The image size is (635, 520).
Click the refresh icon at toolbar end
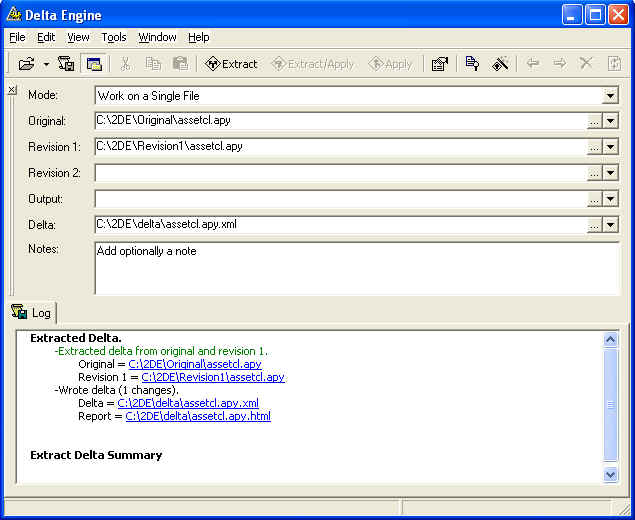coord(614,64)
